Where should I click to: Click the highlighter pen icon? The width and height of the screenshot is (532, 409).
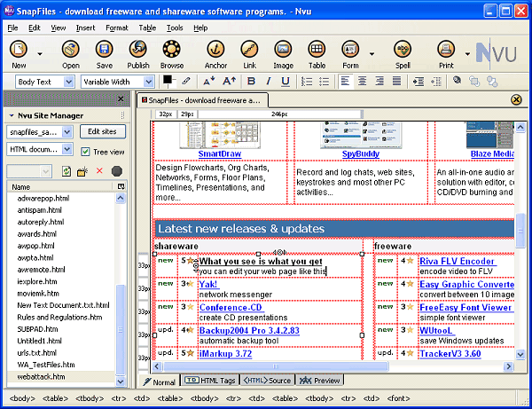(x=186, y=81)
